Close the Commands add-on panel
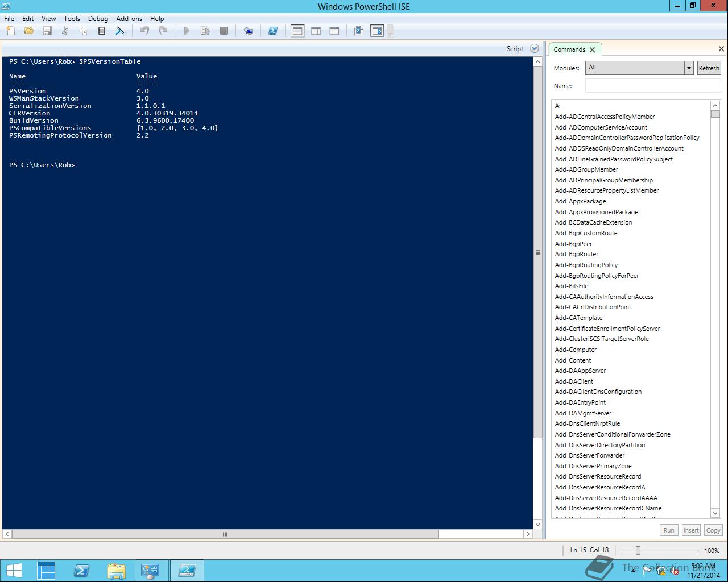 (x=721, y=49)
